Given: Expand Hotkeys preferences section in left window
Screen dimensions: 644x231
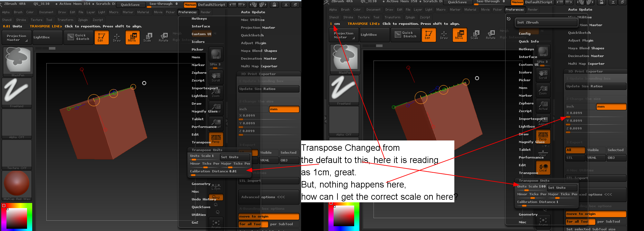Looking at the screenshot, I should 199,19.
